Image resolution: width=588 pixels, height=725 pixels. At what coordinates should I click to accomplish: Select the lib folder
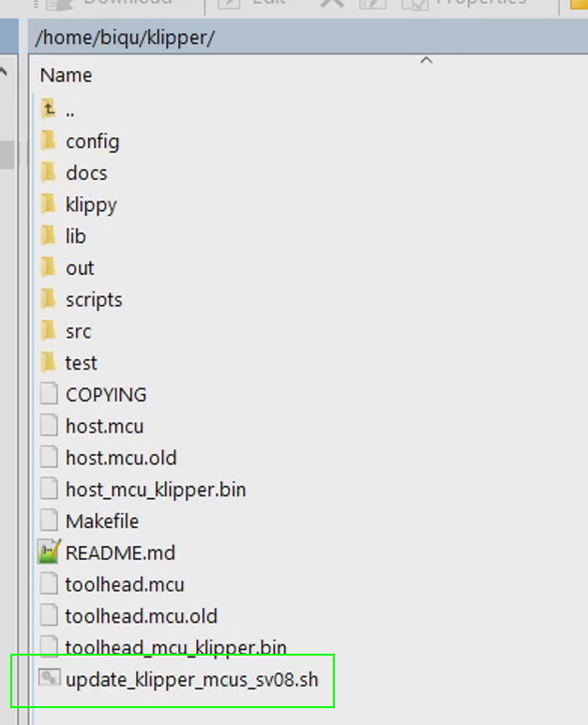point(75,236)
